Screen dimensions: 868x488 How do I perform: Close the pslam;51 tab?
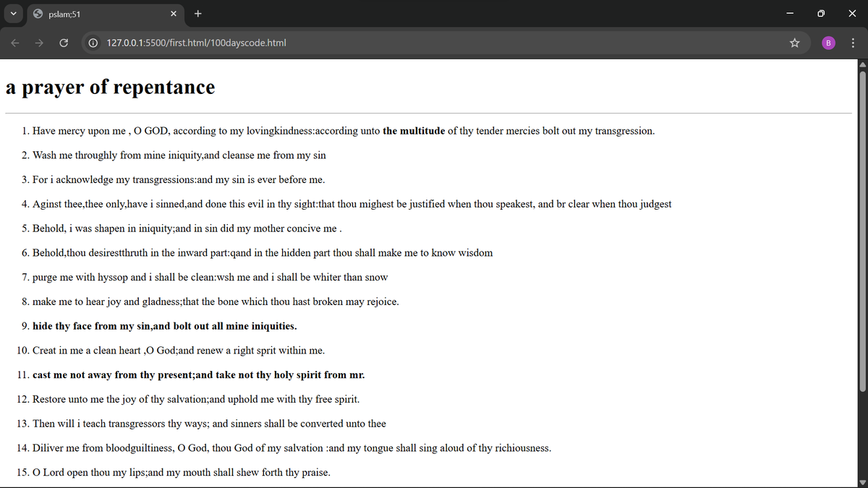174,14
